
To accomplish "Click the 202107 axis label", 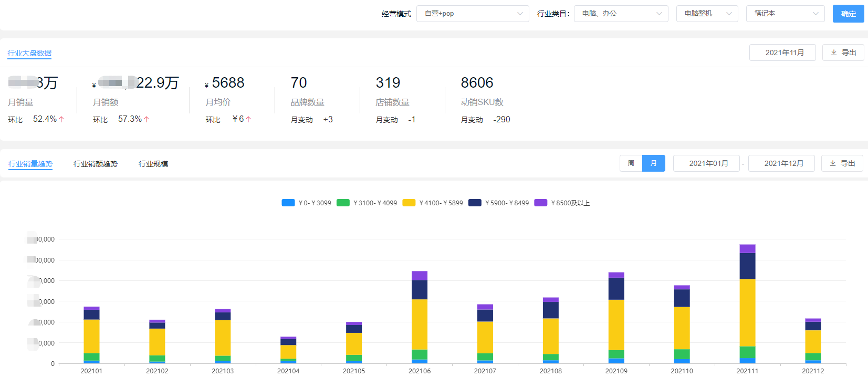I will [x=485, y=371].
